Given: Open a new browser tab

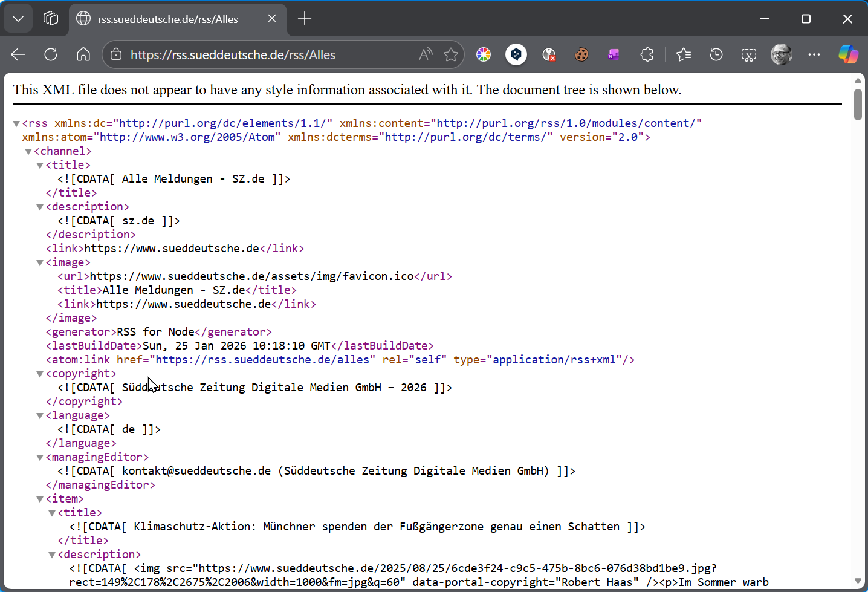Looking at the screenshot, I should coord(305,19).
